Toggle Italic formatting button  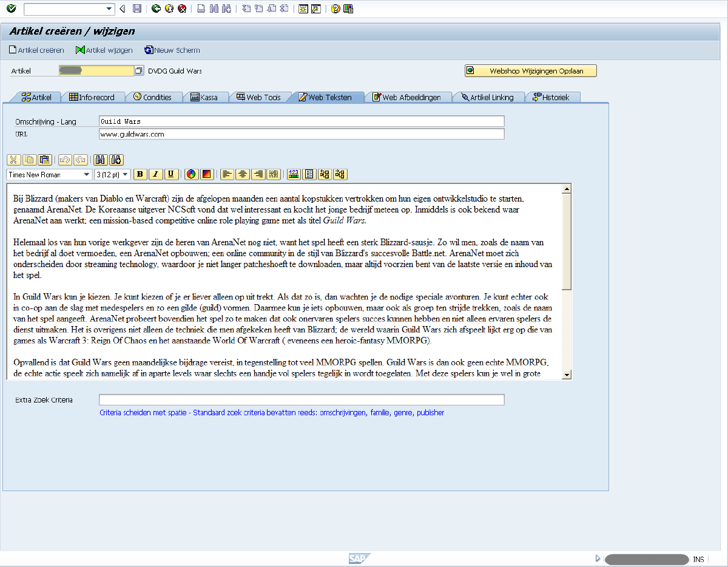tap(156, 174)
